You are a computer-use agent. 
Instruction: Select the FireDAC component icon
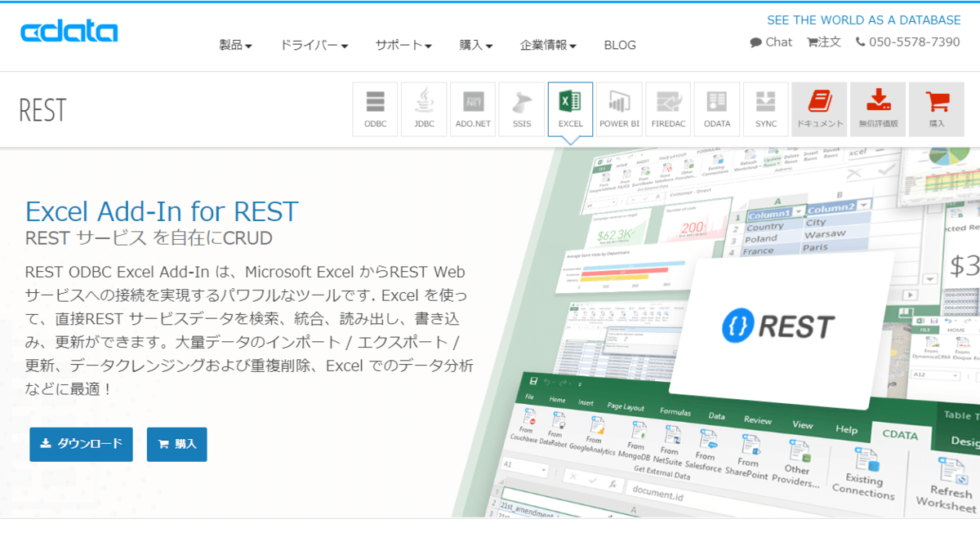point(668,109)
